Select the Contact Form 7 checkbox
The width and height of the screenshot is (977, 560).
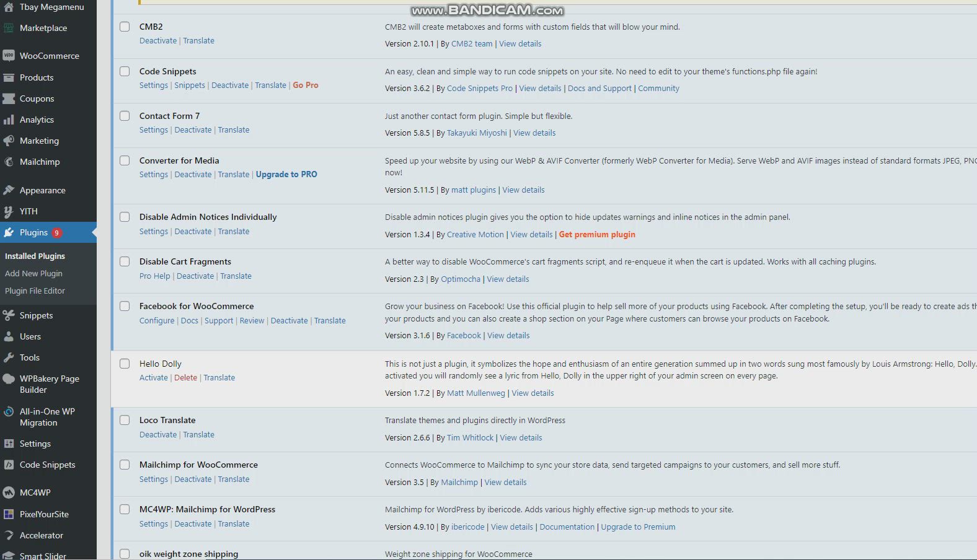pos(125,116)
